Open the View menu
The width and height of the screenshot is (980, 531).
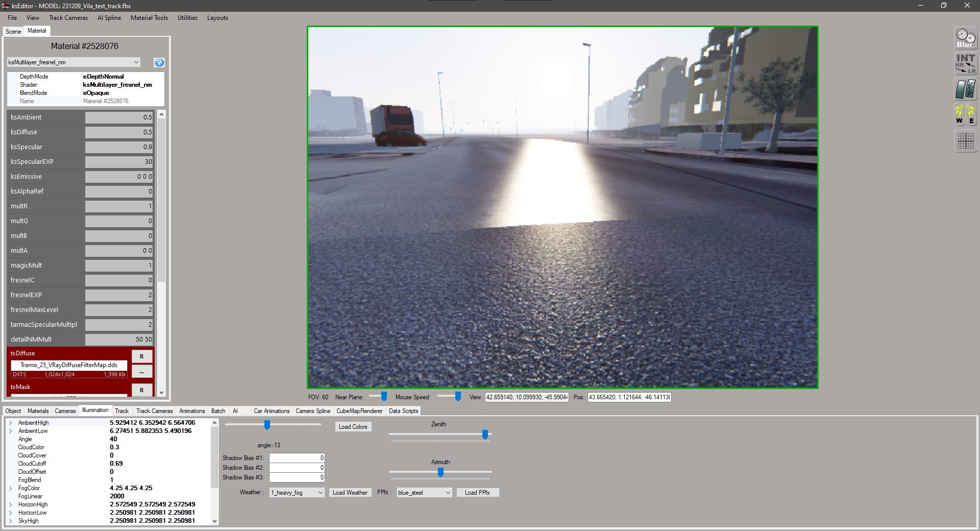point(33,18)
